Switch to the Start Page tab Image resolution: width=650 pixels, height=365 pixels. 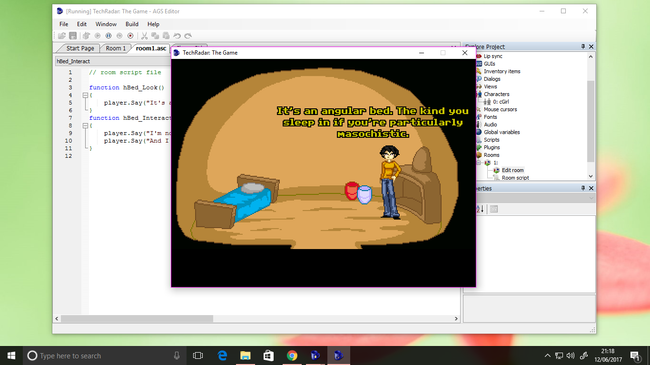tap(80, 48)
